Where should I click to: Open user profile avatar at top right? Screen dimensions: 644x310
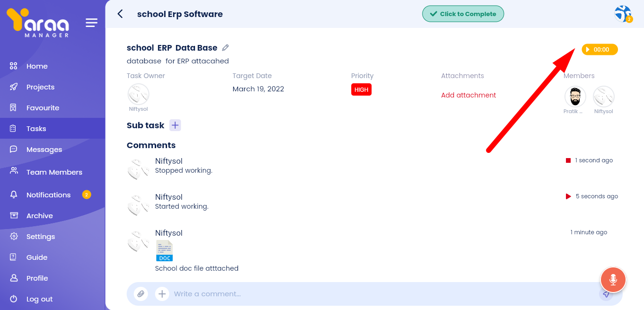pyautogui.click(x=623, y=14)
